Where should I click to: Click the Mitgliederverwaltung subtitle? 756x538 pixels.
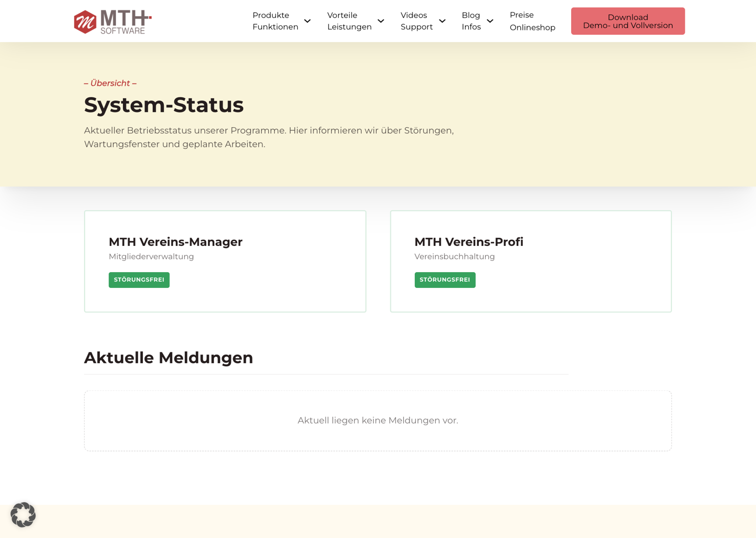[151, 256]
